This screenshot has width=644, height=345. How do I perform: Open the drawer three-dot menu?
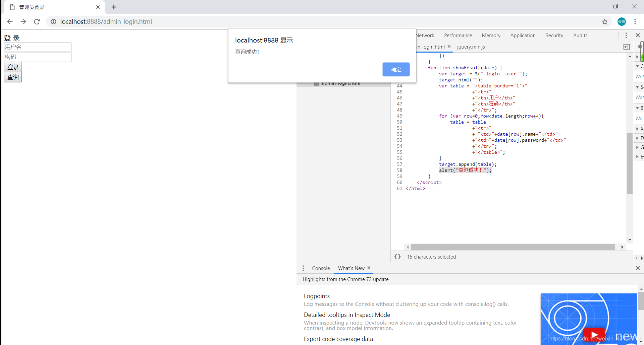(x=303, y=268)
